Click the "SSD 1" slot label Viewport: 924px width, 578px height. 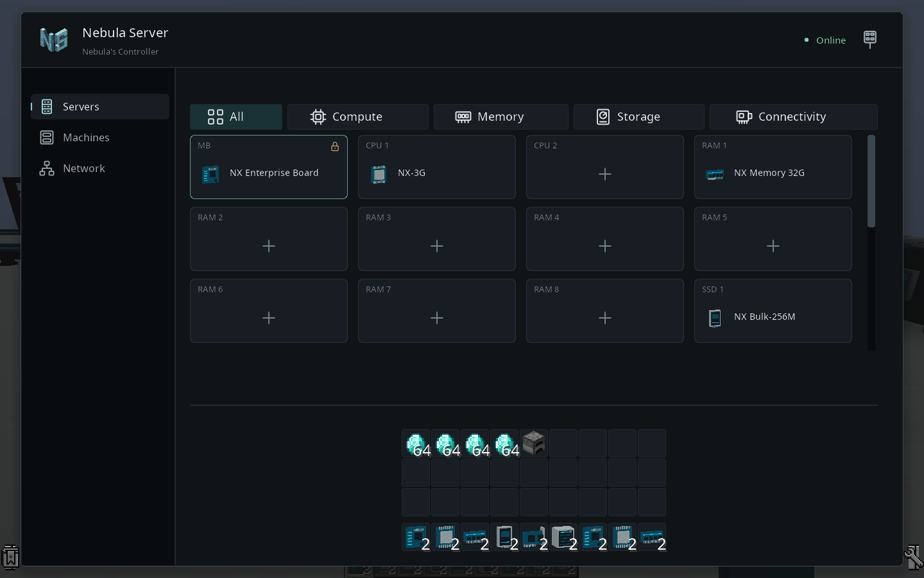[x=713, y=290]
